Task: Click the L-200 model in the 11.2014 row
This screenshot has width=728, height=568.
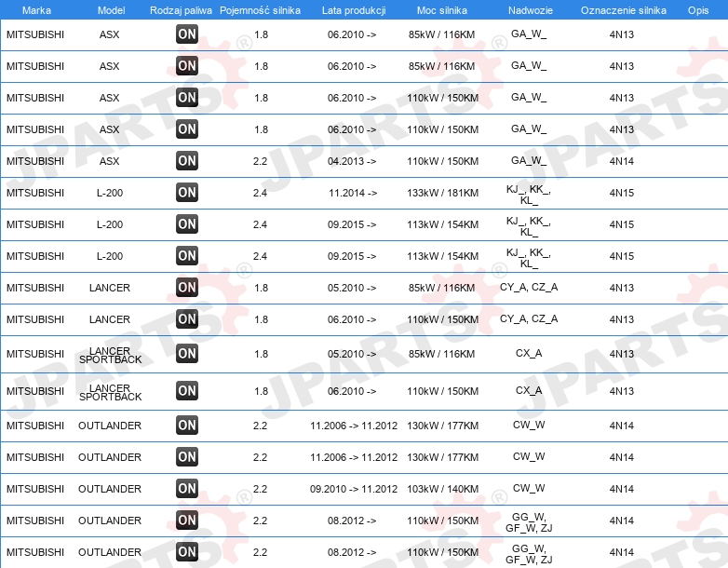Action: coord(110,193)
